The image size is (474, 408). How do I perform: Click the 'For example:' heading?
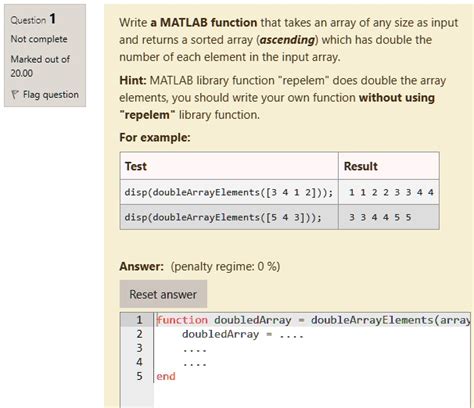click(155, 137)
